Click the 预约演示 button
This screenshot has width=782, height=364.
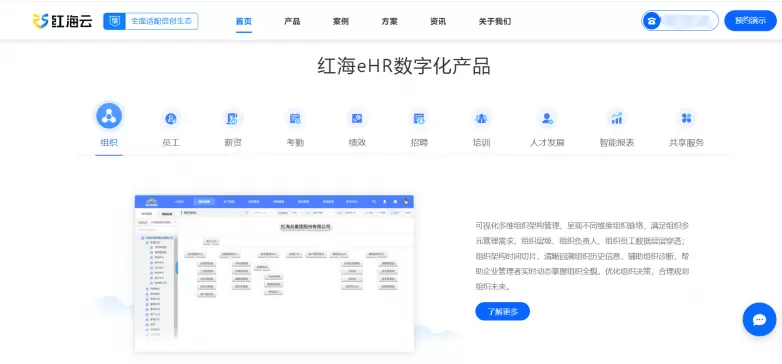750,20
